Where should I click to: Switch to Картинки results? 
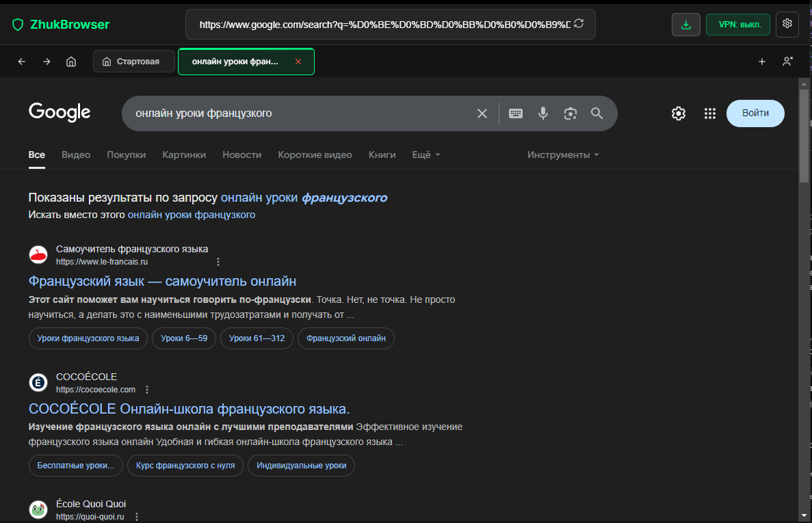tap(184, 155)
